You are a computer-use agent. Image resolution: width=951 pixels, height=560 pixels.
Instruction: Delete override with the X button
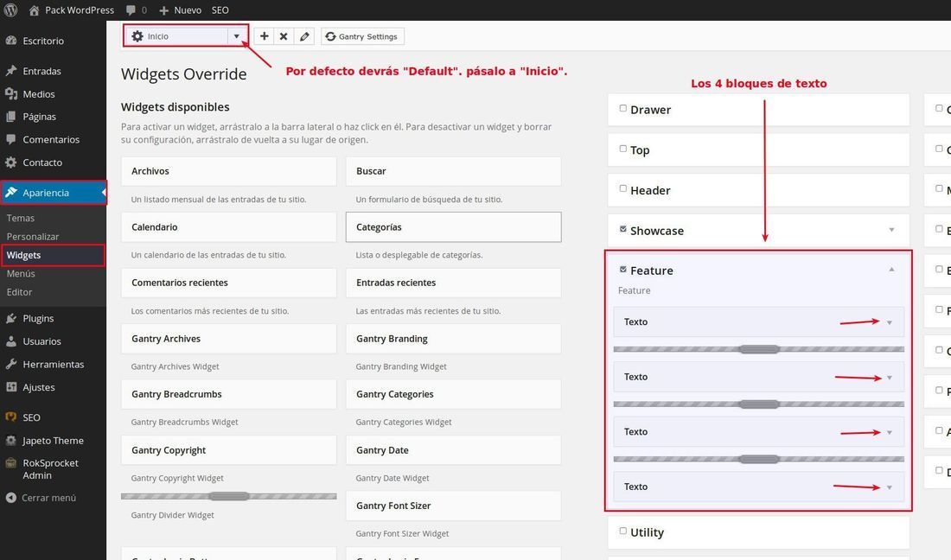tap(284, 36)
